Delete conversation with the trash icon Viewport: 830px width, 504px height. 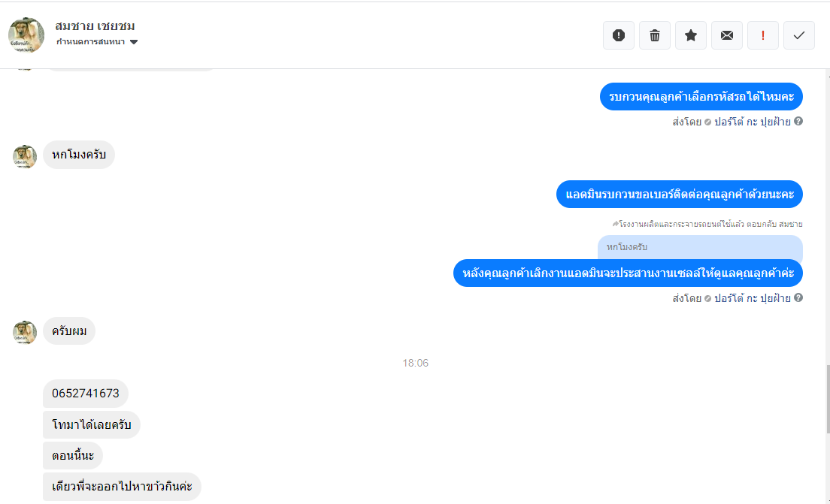[654, 35]
